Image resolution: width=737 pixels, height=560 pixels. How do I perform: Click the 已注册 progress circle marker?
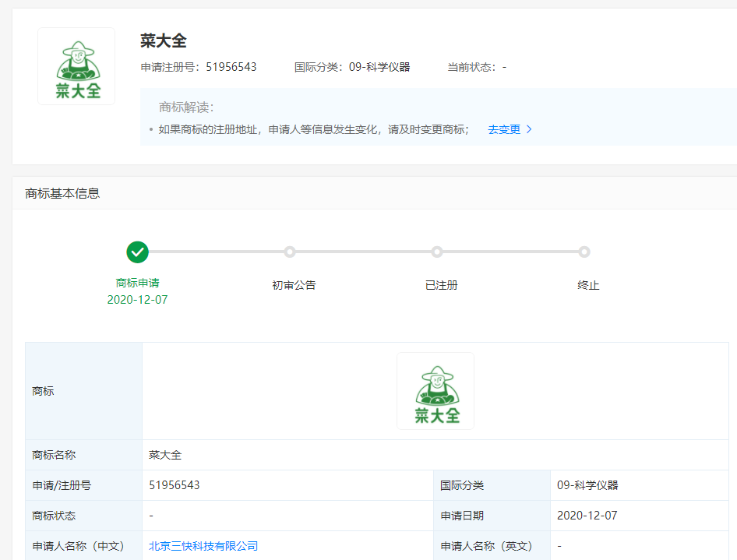437,252
